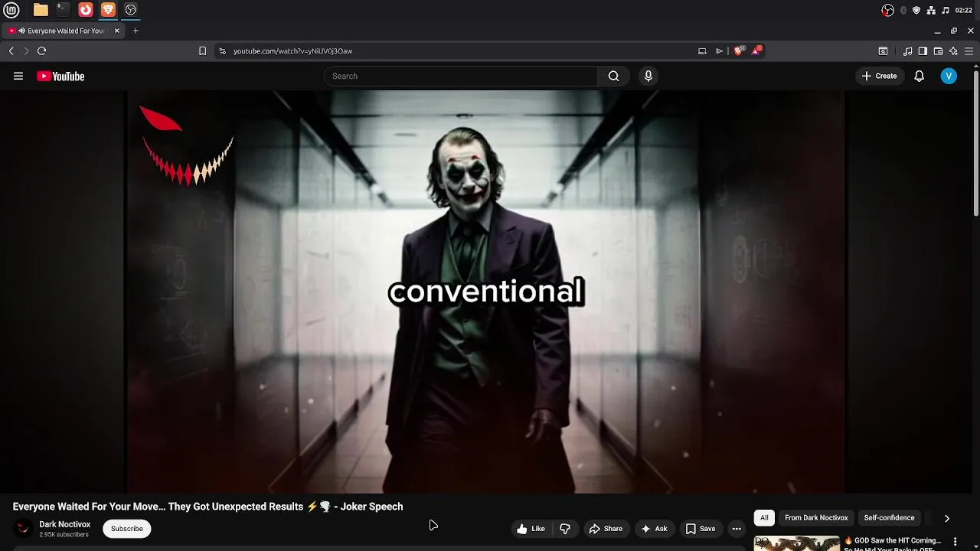Subscribe to Dark Noctivox
The height and width of the screenshot is (551, 980).
click(127, 529)
